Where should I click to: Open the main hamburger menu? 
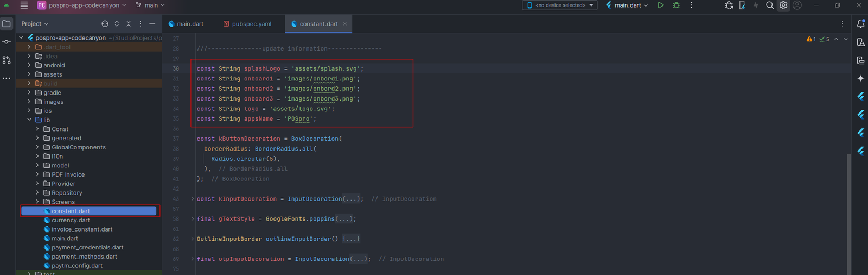pyautogui.click(x=24, y=5)
